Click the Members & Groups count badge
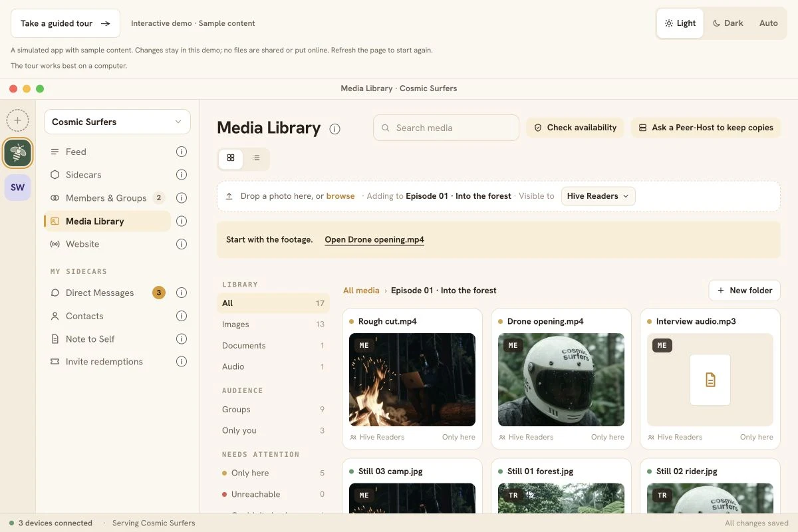The height and width of the screenshot is (532, 798). click(x=158, y=198)
